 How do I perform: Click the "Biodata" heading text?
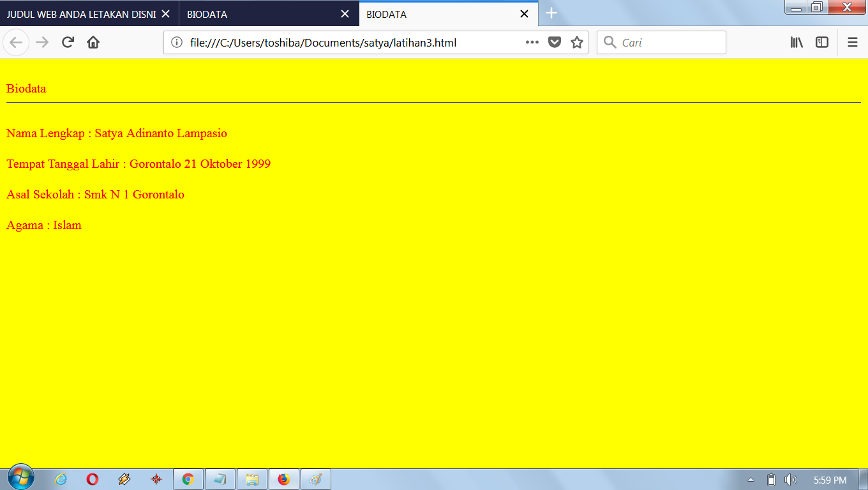pyautogui.click(x=26, y=89)
